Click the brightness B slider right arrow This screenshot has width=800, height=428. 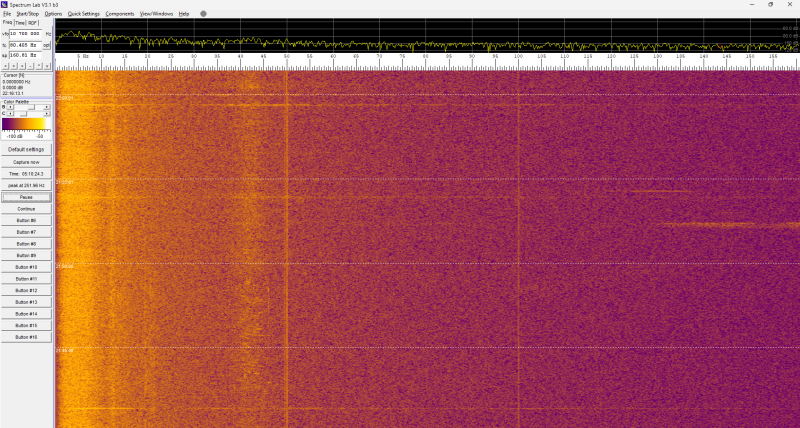coord(47,107)
